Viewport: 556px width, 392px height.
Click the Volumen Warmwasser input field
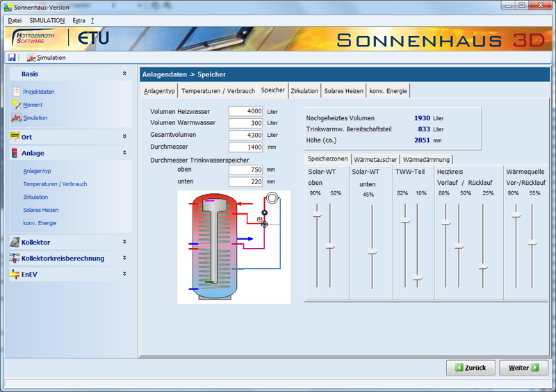245,123
